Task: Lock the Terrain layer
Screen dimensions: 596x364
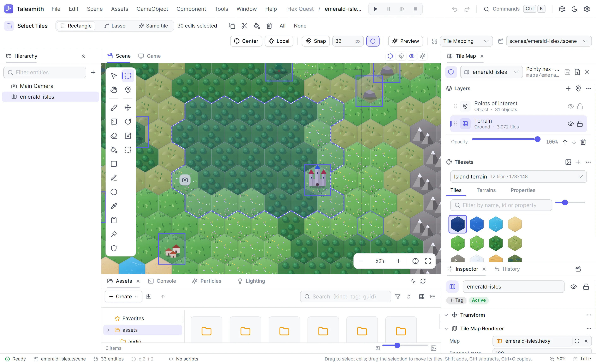Action: pos(580,124)
